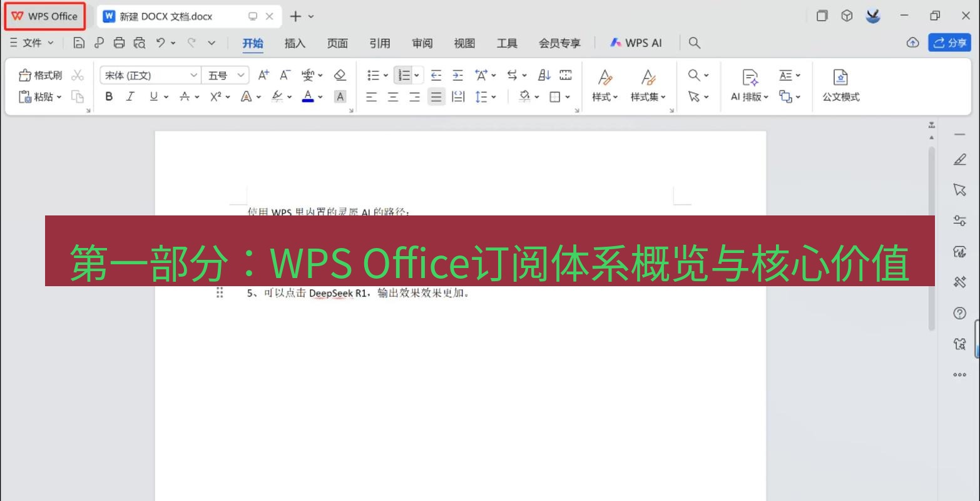Toggle Italic formatting

click(130, 96)
